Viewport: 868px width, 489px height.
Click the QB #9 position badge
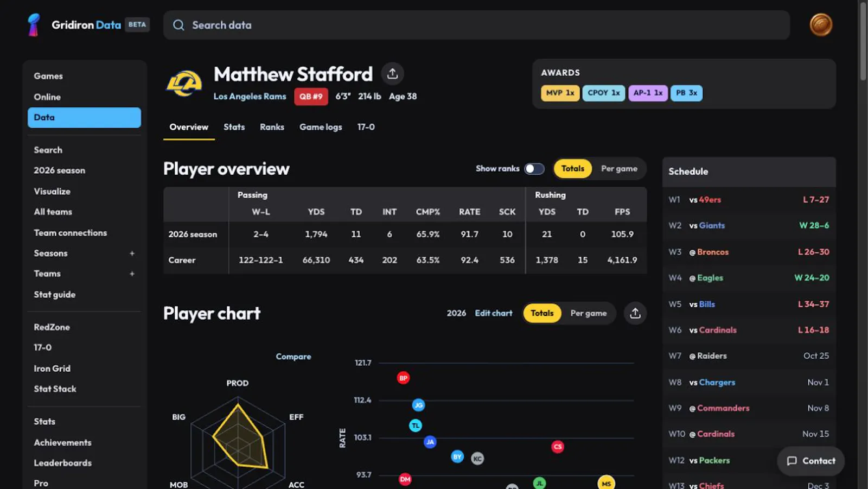(x=311, y=97)
